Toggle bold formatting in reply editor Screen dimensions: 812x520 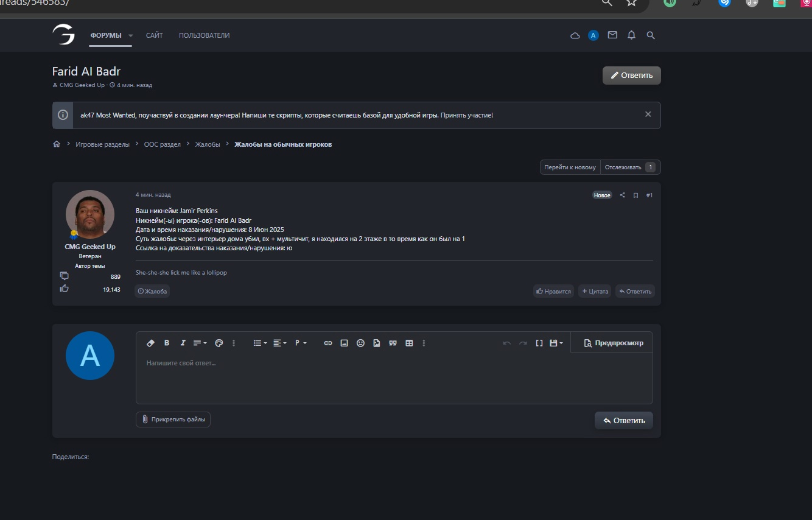coord(167,343)
